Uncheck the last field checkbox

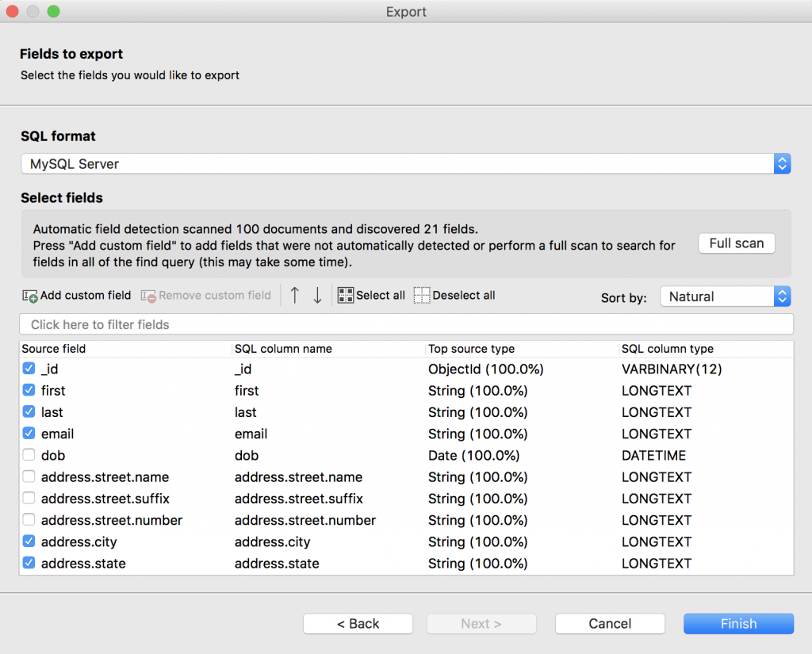tap(29, 412)
